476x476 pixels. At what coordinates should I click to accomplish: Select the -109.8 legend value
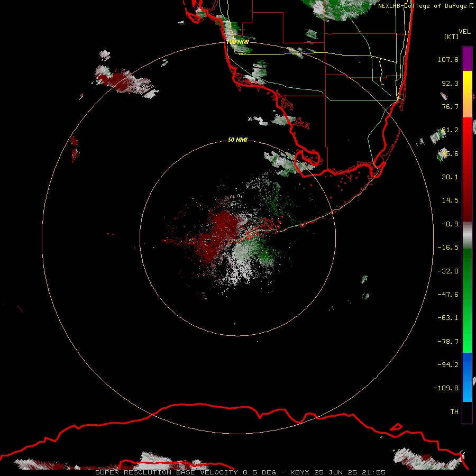pos(446,388)
